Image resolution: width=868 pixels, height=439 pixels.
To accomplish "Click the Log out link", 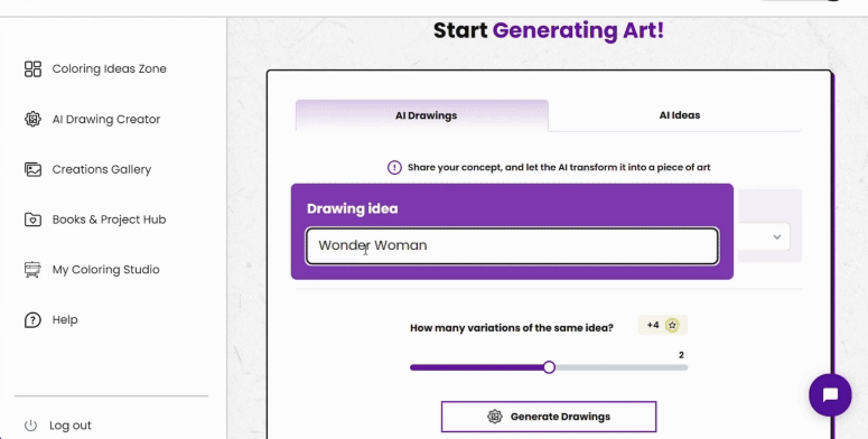I will 70,426.
